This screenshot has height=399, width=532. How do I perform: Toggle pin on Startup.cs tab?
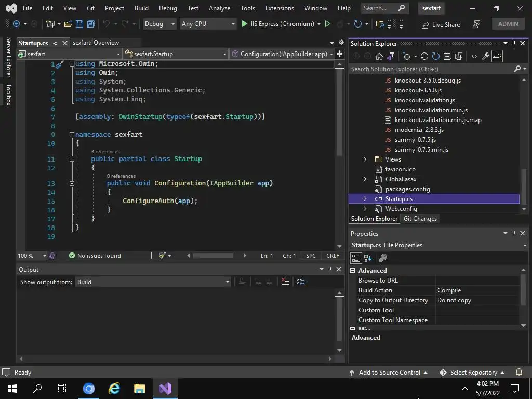pos(55,43)
